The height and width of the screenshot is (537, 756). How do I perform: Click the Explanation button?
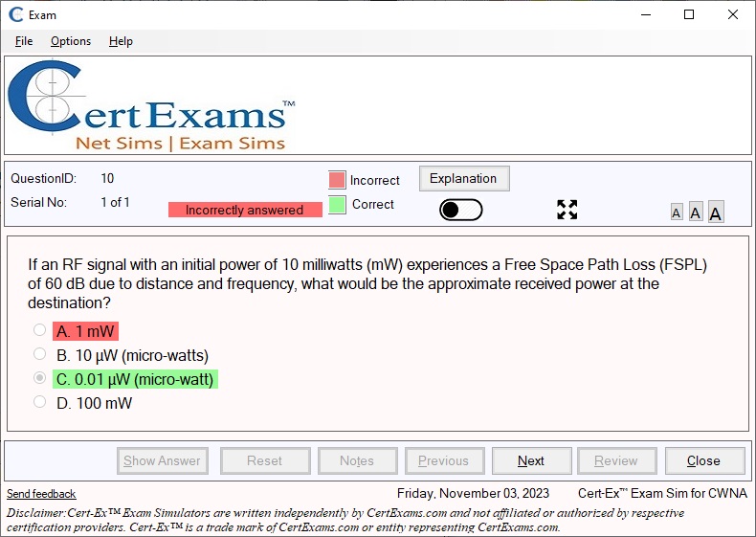pyautogui.click(x=464, y=178)
